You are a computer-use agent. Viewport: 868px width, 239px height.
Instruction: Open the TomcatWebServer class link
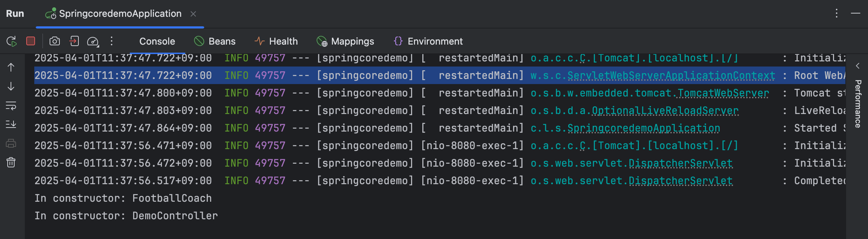(723, 93)
